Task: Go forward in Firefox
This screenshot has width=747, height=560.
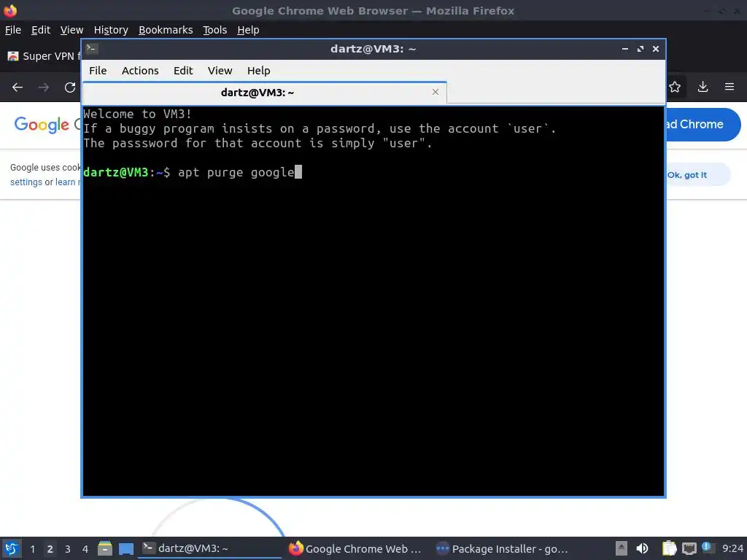Action: [x=44, y=87]
